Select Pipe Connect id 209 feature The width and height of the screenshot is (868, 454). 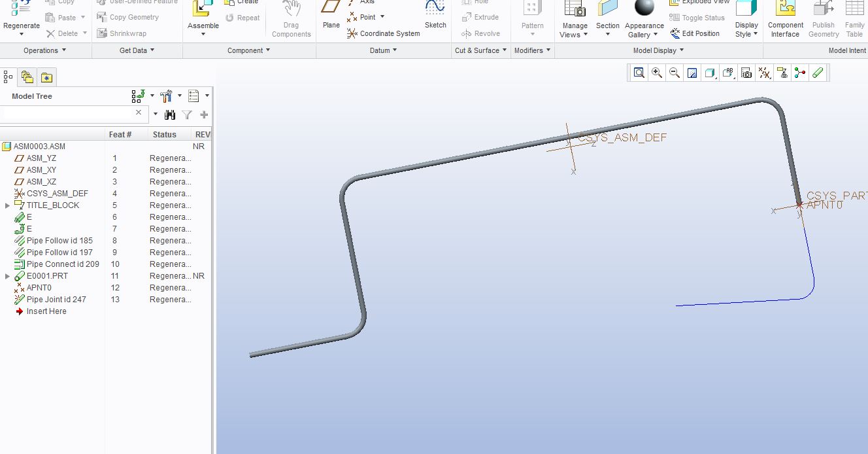(x=63, y=264)
